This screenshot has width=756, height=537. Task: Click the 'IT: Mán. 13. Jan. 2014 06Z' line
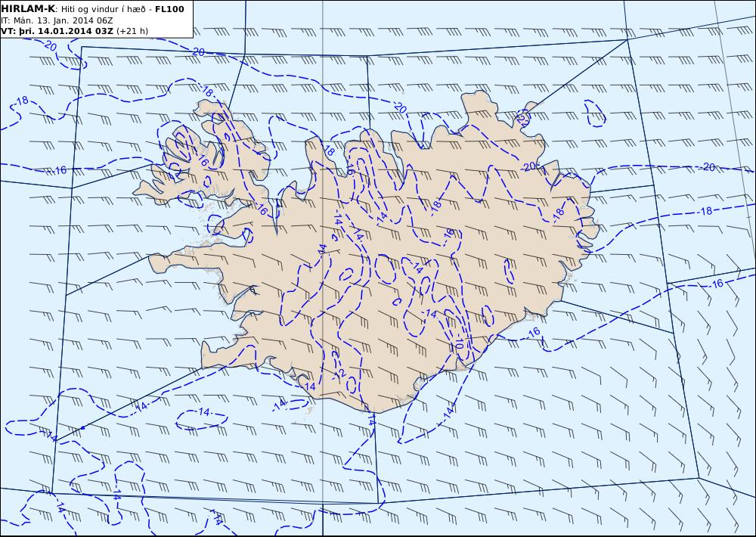tap(57, 20)
